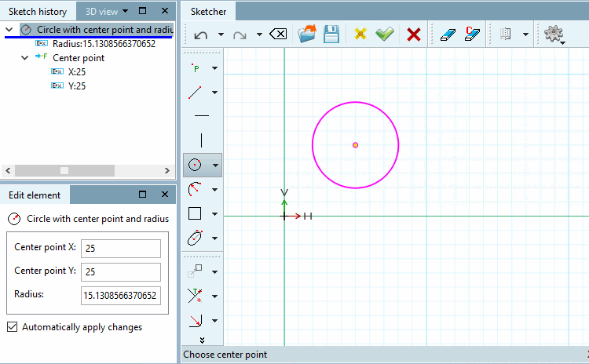Image resolution: width=589 pixels, height=364 pixels.
Task: Select the eraser with red C icon
Action: 472,34
